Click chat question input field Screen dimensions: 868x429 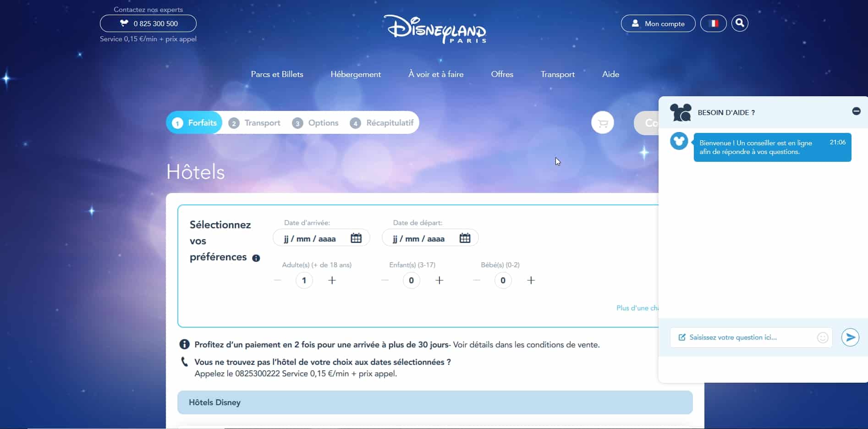[x=751, y=337]
